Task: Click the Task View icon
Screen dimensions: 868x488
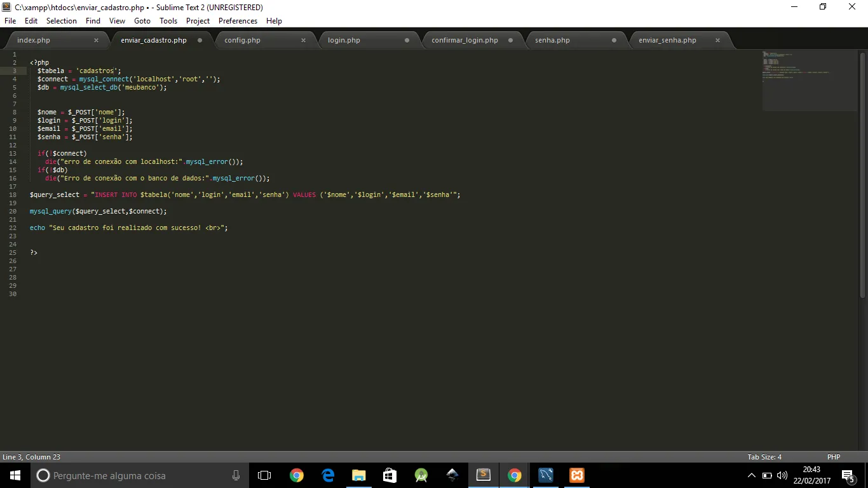Action: coord(264,475)
